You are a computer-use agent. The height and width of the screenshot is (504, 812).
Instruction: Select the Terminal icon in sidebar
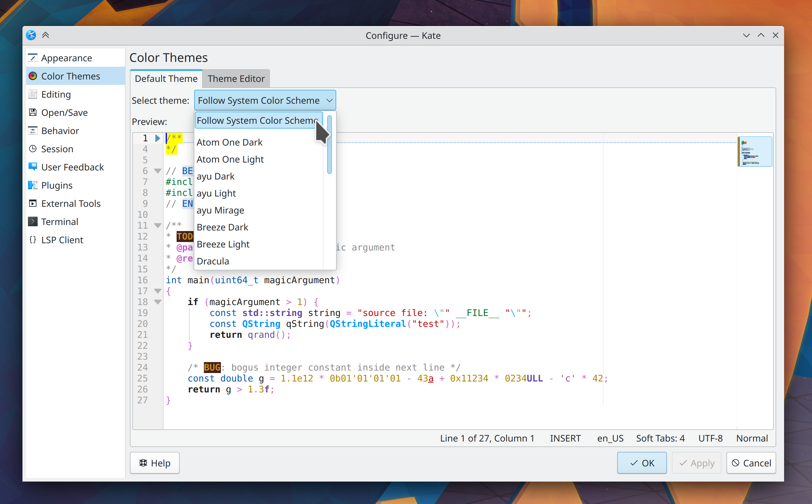click(x=33, y=221)
